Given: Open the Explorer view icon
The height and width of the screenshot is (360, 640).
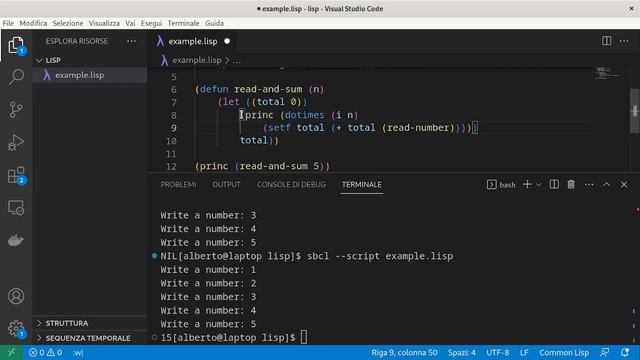Looking at the screenshot, I should 16,45.
